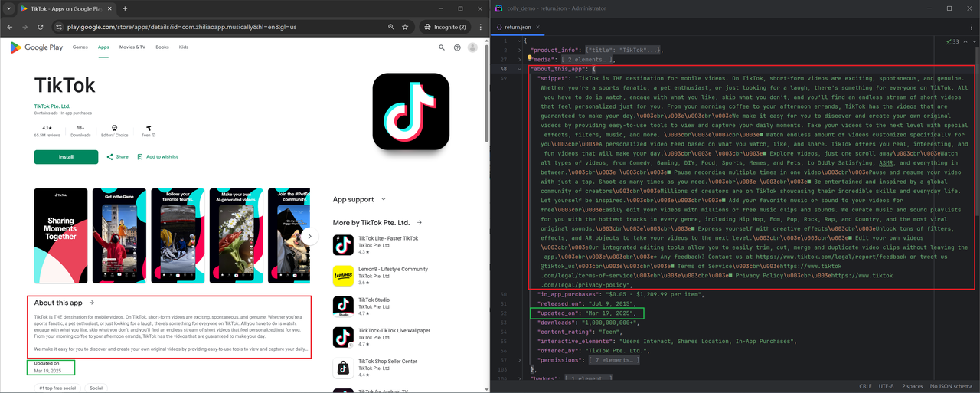Image resolution: width=980 pixels, height=393 pixels.
Task: Close the TikTok Chrome tab
Action: coord(111,8)
